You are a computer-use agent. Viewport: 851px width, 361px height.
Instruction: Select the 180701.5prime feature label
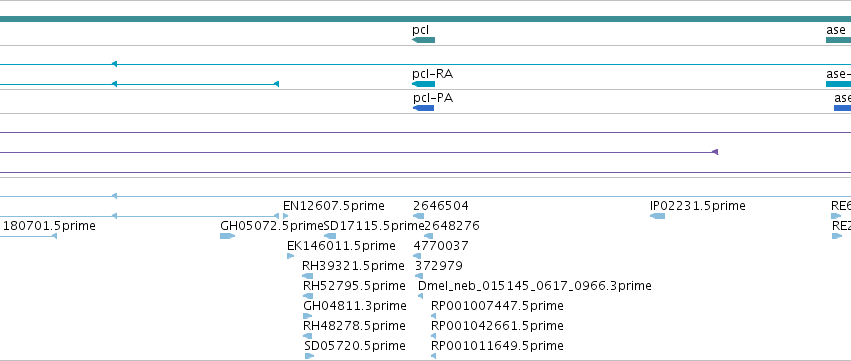click(x=49, y=226)
